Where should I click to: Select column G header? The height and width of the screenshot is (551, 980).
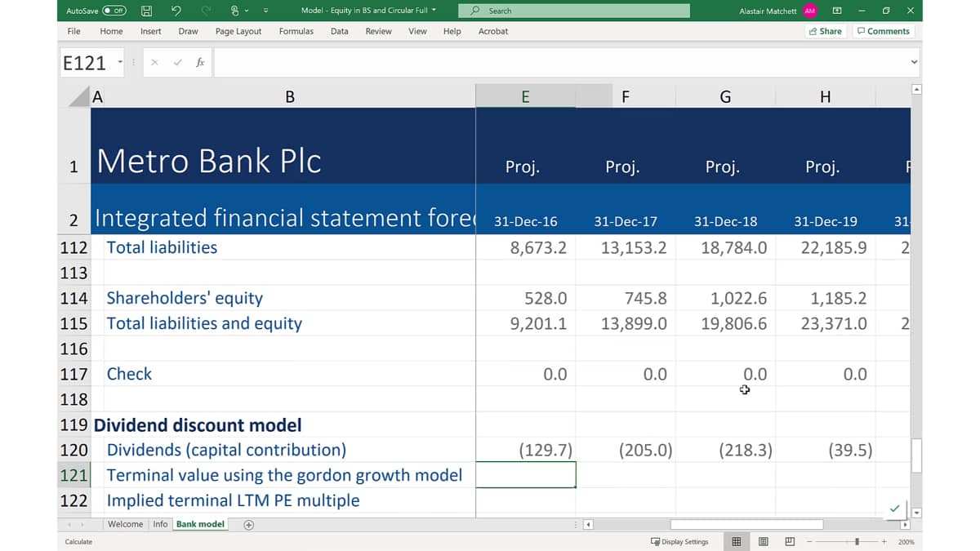pos(725,97)
